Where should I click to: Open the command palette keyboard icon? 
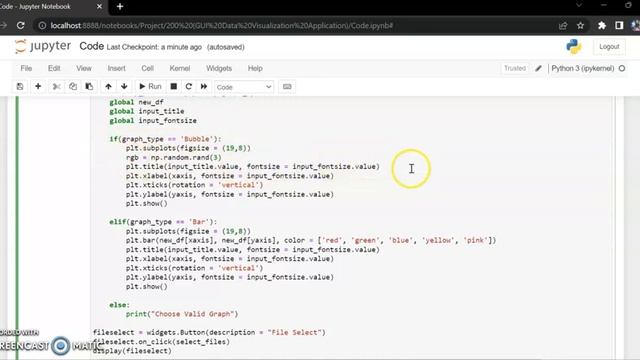(287, 87)
